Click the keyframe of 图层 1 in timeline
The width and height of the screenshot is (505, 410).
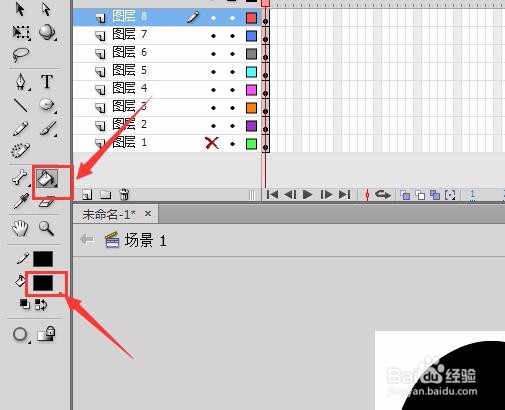pyautogui.click(x=265, y=146)
